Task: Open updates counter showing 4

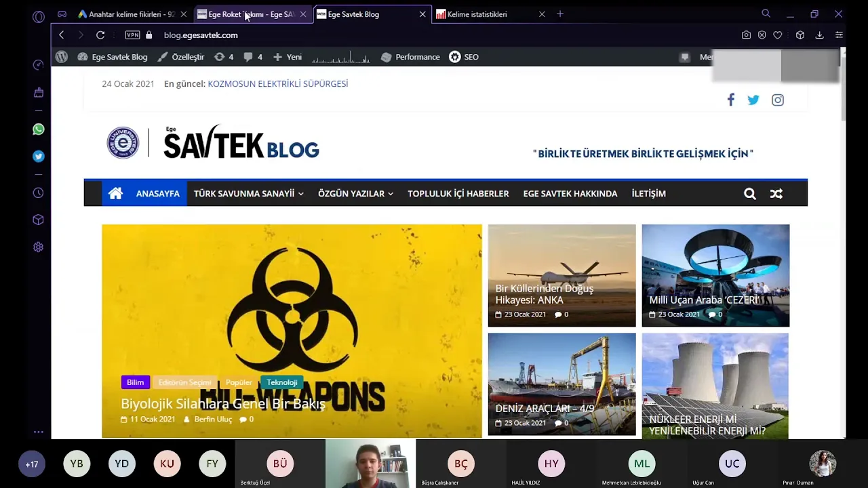Action: pos(224,57)
